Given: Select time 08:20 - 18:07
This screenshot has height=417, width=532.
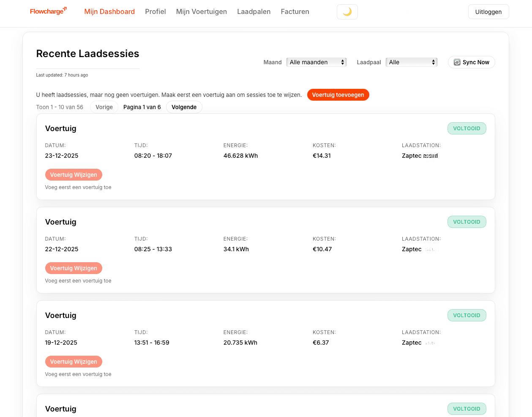Looking at the screenshot, I should pos(153,156).
